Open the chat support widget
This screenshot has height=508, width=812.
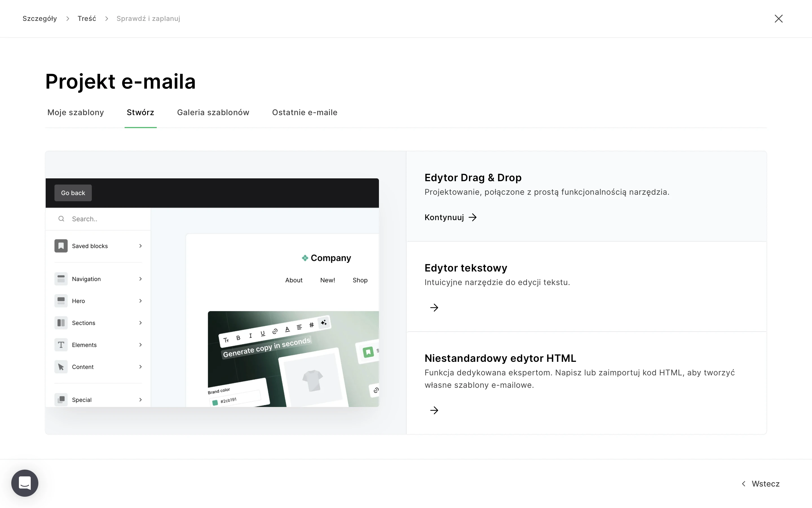(x=25, y=483)
